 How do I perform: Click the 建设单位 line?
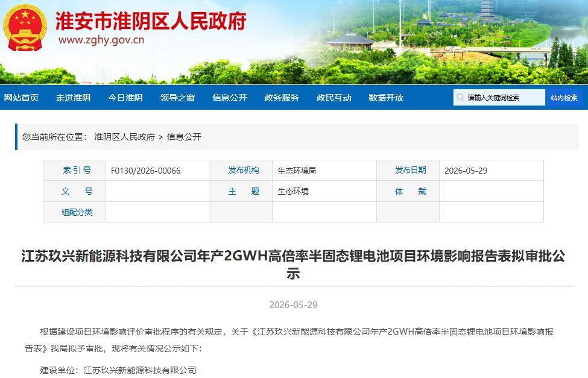click(x=118, y=370)
